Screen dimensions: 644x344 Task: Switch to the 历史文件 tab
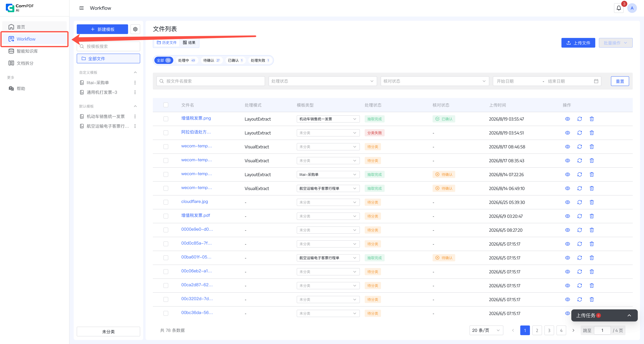click(167, 43)
